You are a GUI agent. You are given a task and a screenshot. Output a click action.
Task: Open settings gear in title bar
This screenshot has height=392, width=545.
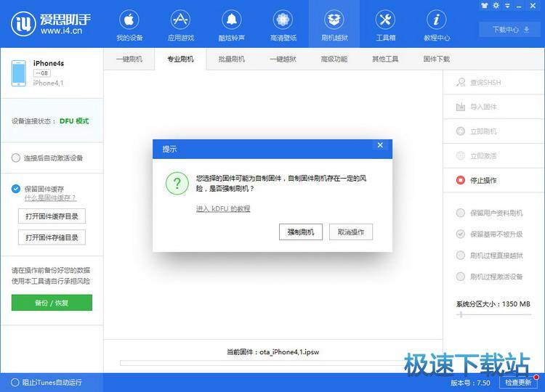tap(496, 6)
